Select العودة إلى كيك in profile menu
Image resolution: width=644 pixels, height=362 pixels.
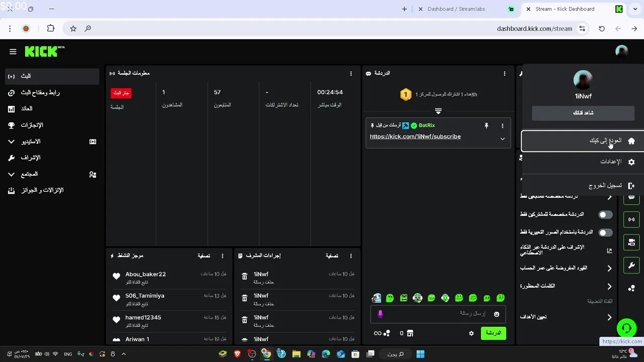(582, 141)
